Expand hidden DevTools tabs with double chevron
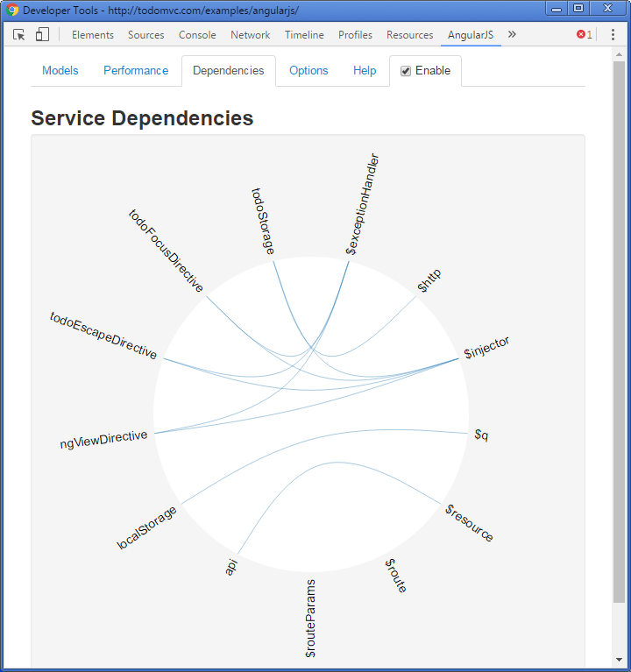The height and width of the screenshot is (672, 631). coord(512,34)
